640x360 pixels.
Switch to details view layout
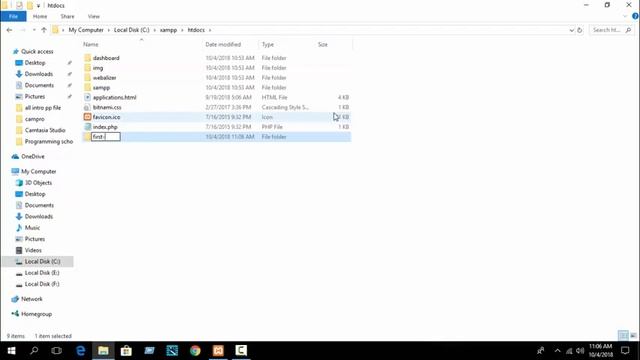click(x=623, y=336)
